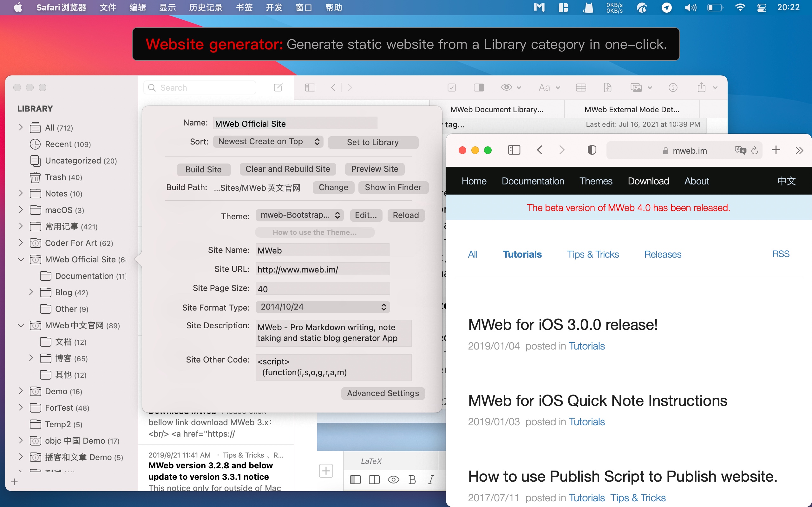
Task: Click Safari's privacy shield icon
Action: 592,150
